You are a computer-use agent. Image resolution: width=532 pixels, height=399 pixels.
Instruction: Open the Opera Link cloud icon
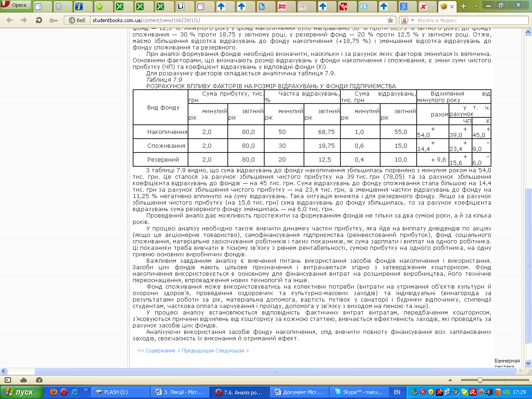coord(24,380)
